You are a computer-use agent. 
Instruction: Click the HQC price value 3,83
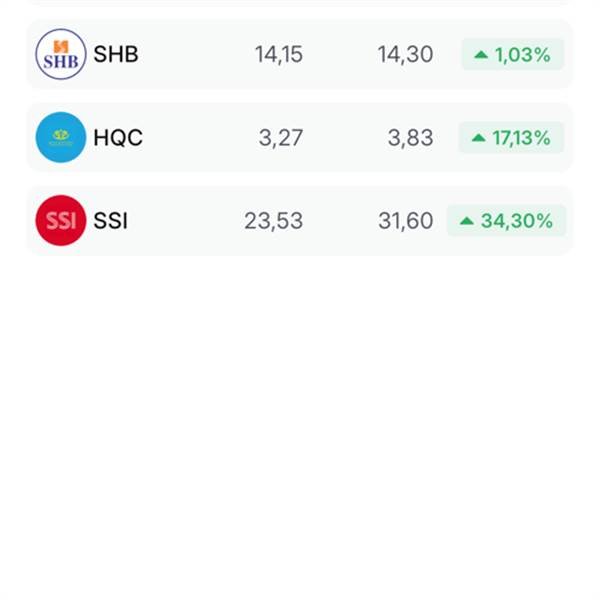pos(410,138)
